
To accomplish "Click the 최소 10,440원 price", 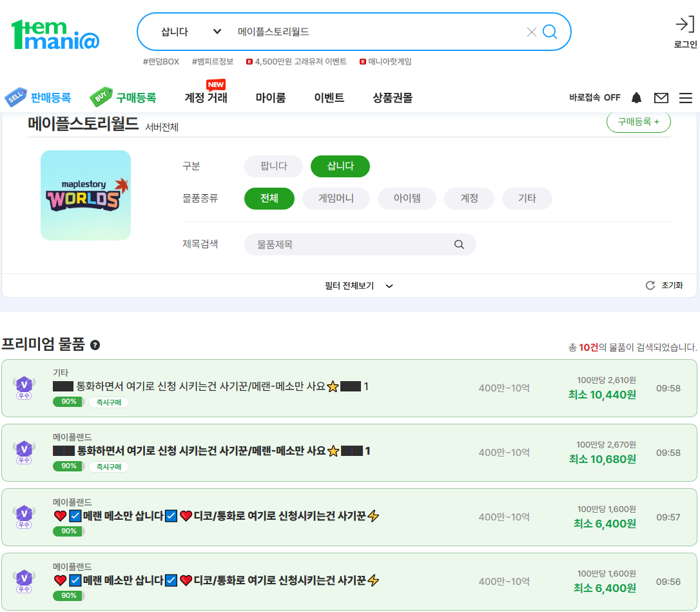I will 602,395.
